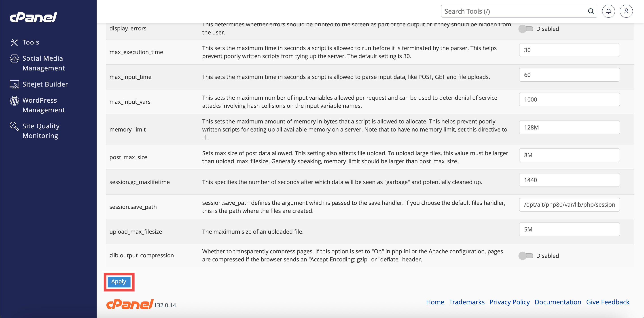Click the search magnifier icon
The image size is (644, 318).
pyautogui.click(x=591, y=11)
